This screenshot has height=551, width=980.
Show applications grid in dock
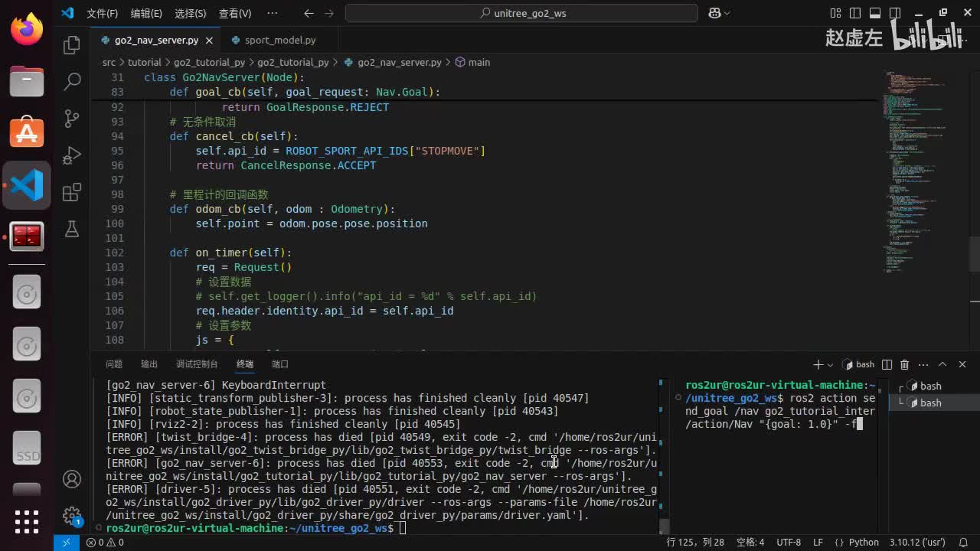(x=27, y=521)
